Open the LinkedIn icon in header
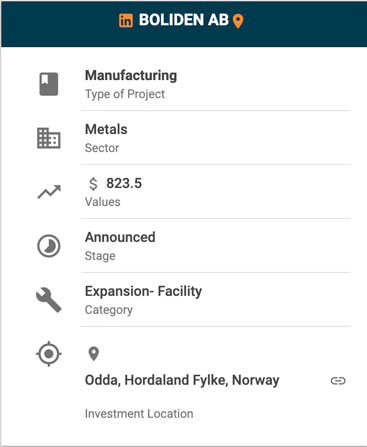Screen dimensions: 367x447 pos(126,21)
